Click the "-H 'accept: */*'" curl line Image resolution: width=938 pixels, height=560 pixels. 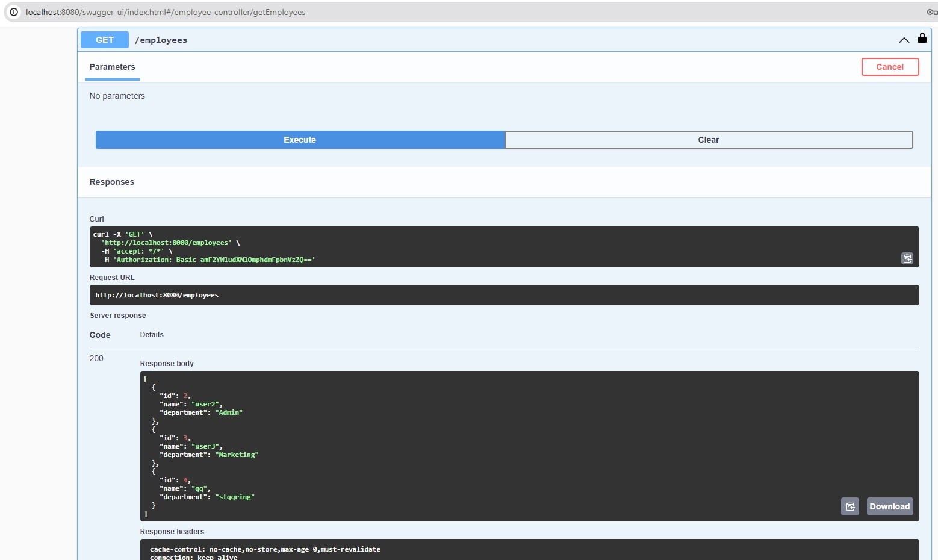pos(137,251)
